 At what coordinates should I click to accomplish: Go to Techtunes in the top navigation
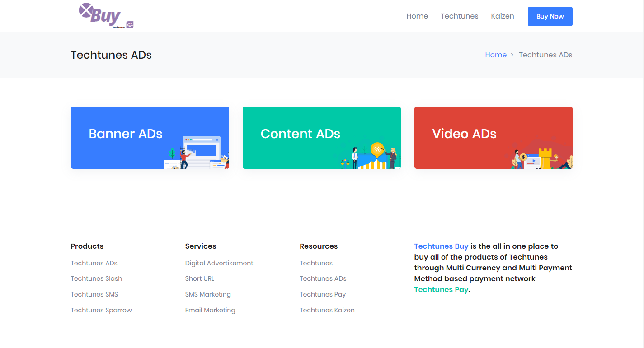[x=459, y=16]
